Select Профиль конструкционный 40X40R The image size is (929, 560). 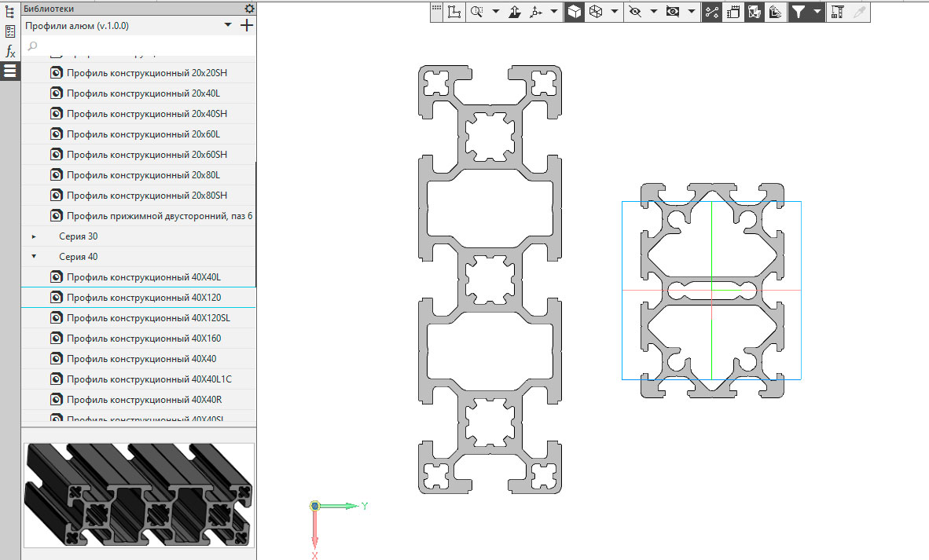(145, 400)
